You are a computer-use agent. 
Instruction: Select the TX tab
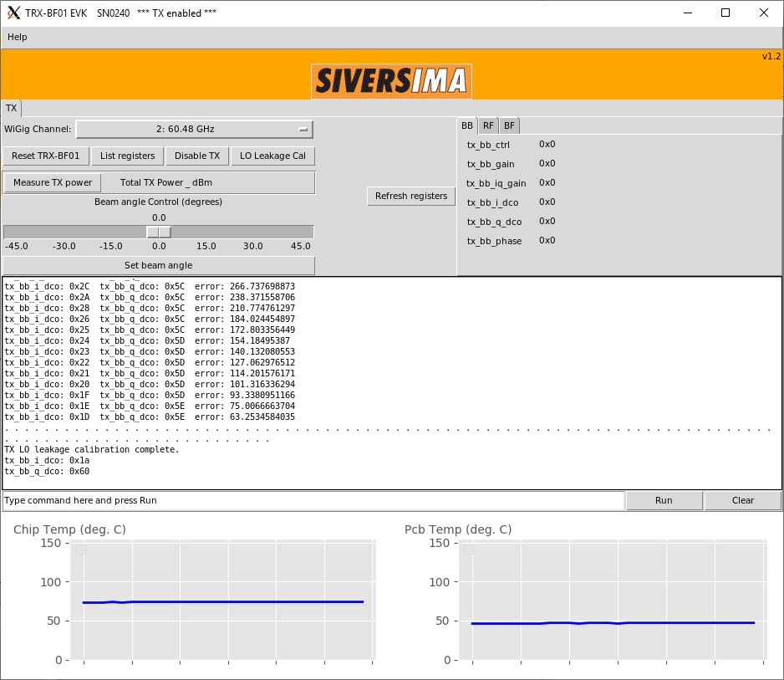(x=12, y=109)
